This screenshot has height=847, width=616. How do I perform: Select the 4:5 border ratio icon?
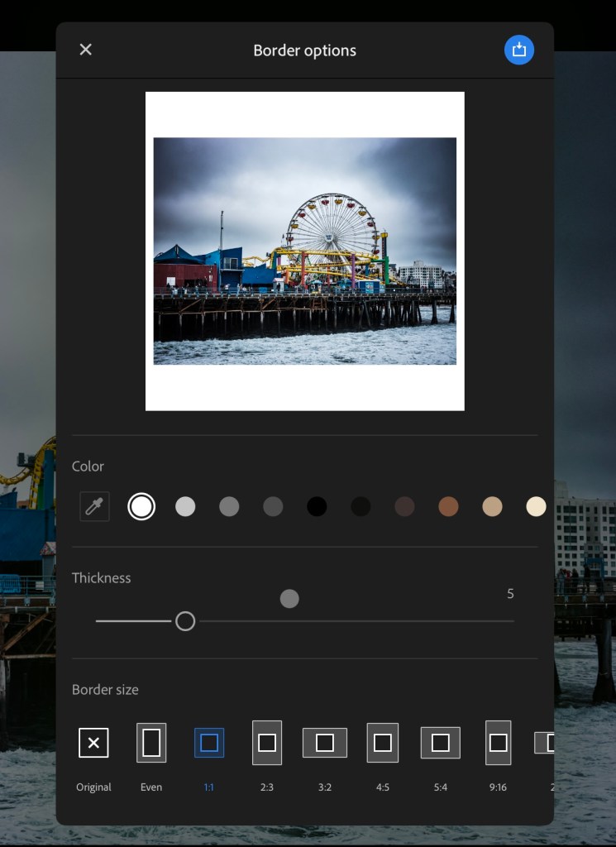coord(383,743)
